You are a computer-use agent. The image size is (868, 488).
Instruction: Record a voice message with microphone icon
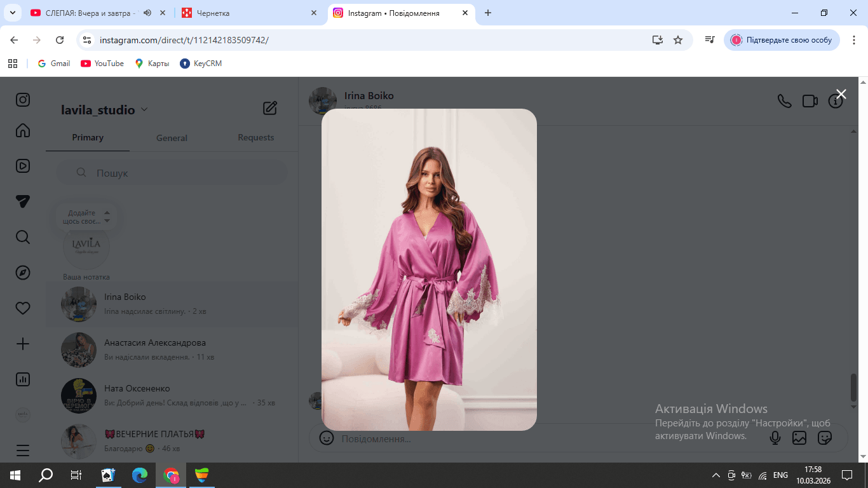pyautogui.click(x=775, y=438)
